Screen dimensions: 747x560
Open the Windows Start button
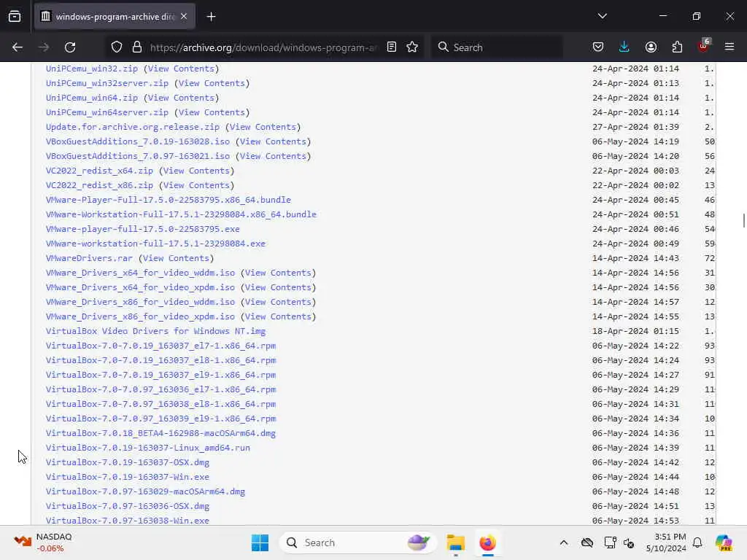(x=260, y=542)
